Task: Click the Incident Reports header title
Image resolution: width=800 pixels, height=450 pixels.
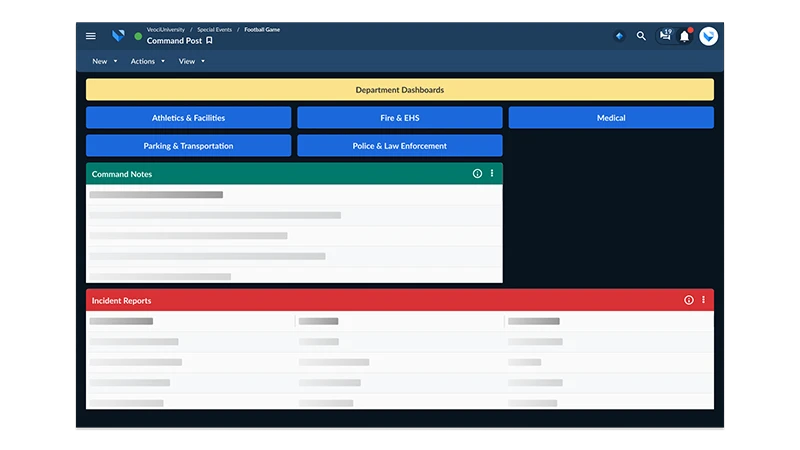Action: click(121, 301)
